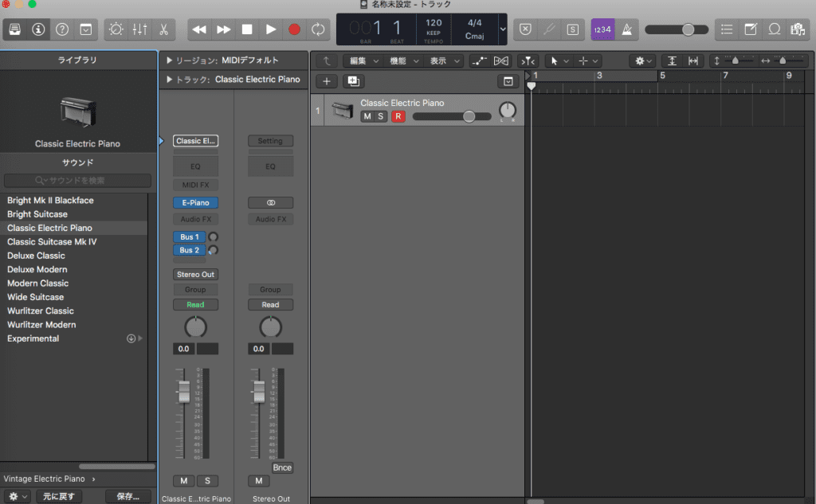
Task: Open the Bus 1 send slot
Action: (190, 236)
